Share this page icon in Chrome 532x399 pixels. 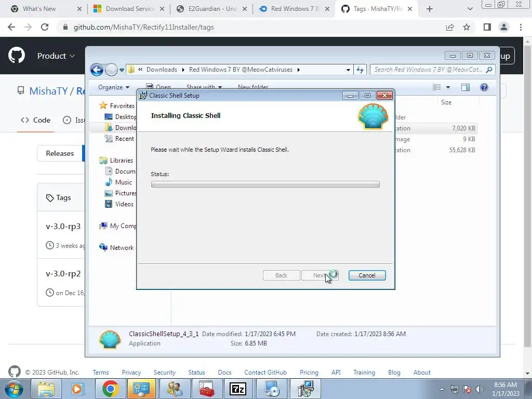click(450, 27)
